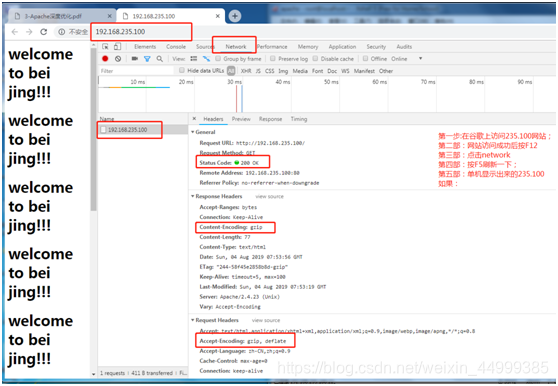Toggle the overview waterfall view icon
The width and height of the screenshot is (558, 386).
(206, 59)
